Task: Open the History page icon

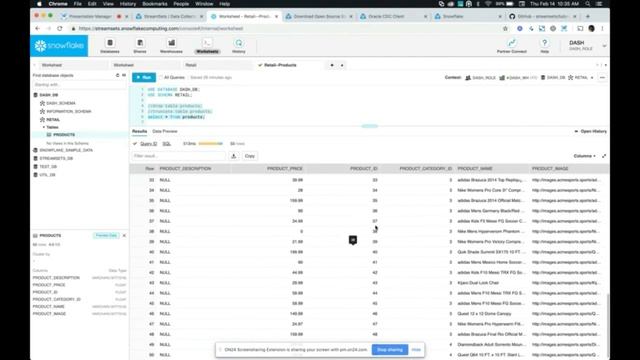Action: click(x=239, y=43)
